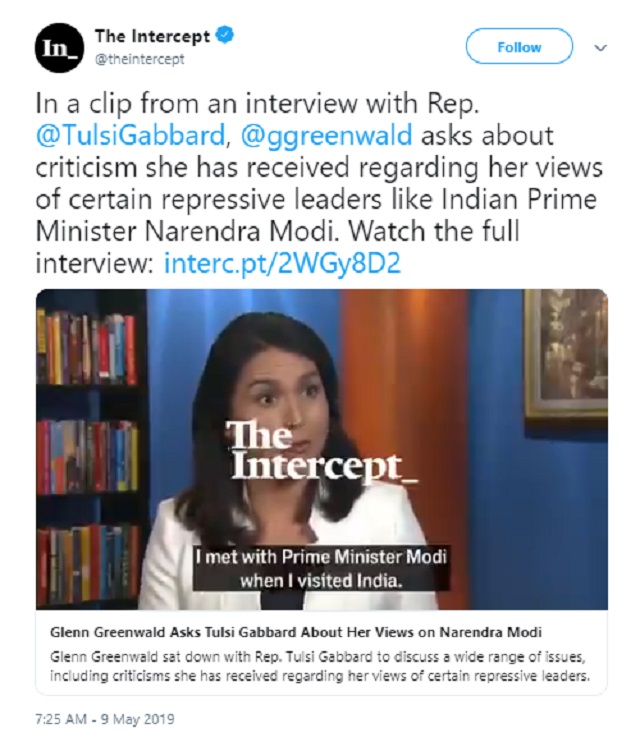Image resolution: width=640 pixels, height=737 pixels.
Task: Open the @TulsiGabbard mention
Action: click(x=130, y=136)
